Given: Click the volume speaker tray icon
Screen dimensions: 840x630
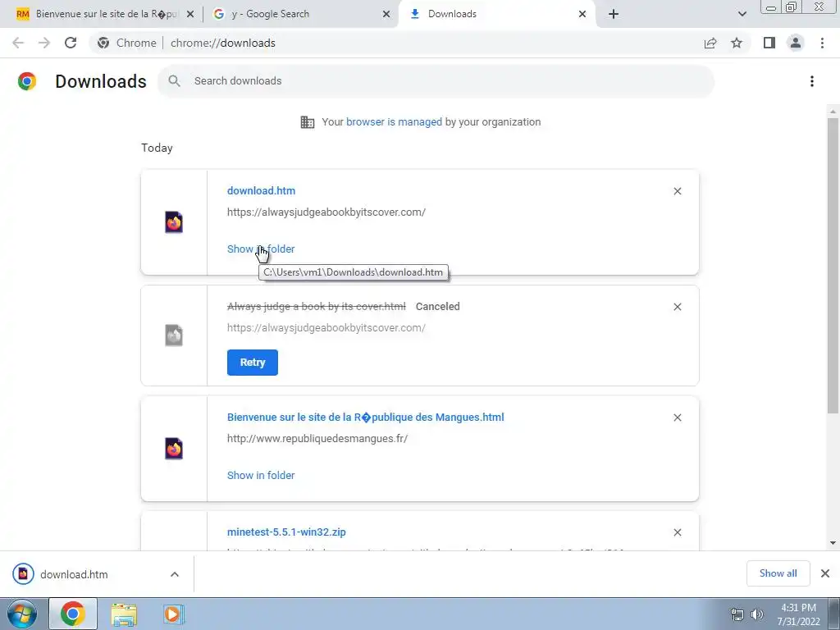Looking at the screenshot, I should click(757, 614).
